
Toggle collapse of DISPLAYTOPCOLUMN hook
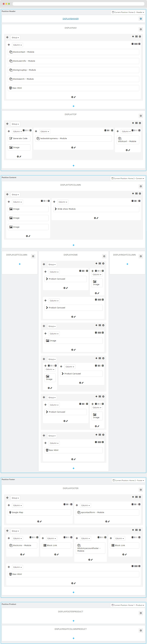click(141, 186)
